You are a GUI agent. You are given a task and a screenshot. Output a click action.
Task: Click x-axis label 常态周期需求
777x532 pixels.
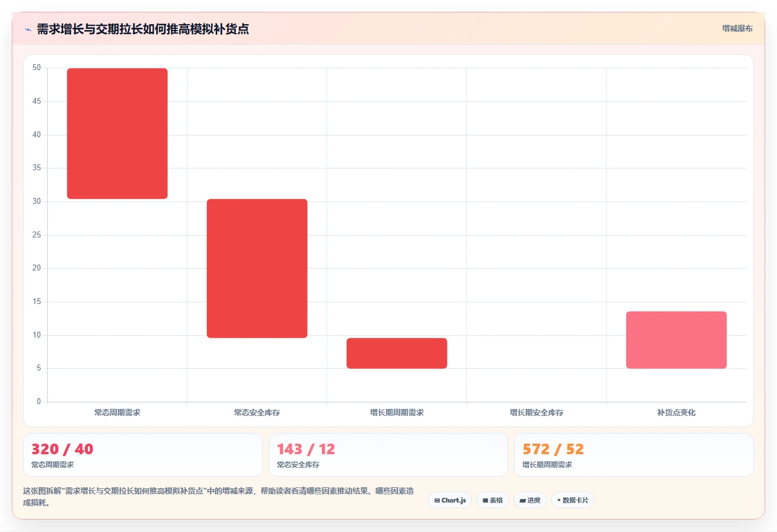(x=117, y=412)
